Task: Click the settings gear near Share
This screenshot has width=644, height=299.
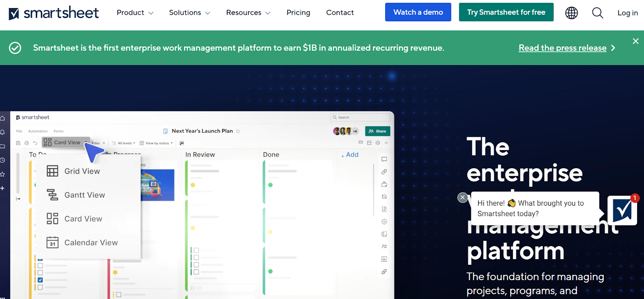Action: point(378,143)
